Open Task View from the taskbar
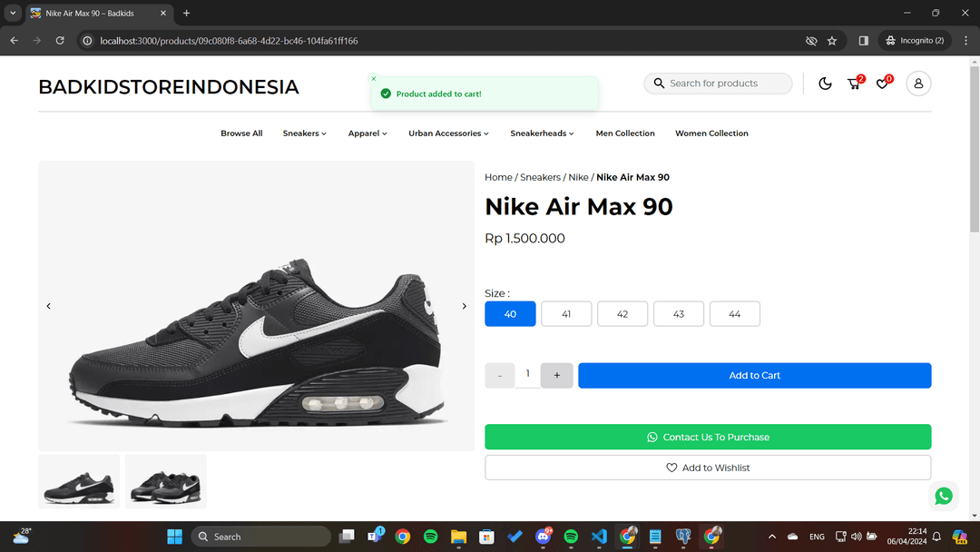 347,537
